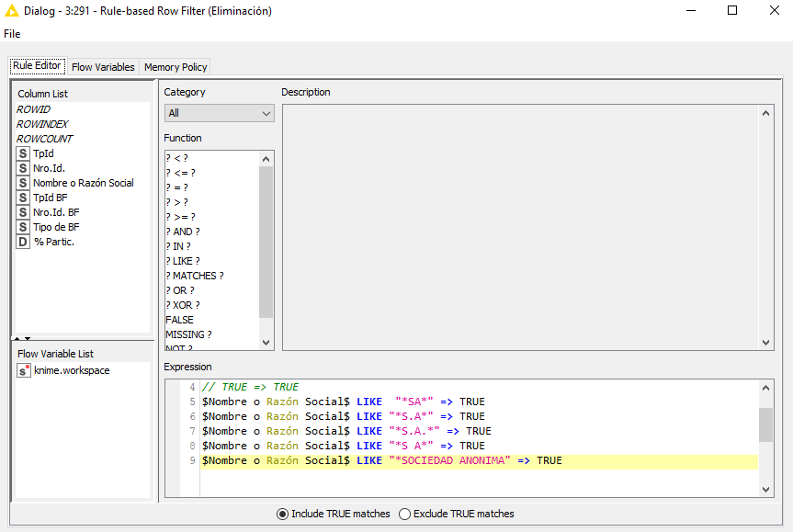Select the Nombre o Razón Social column icon
Viewport: 793px width, 532px height.
pos(23,183)
